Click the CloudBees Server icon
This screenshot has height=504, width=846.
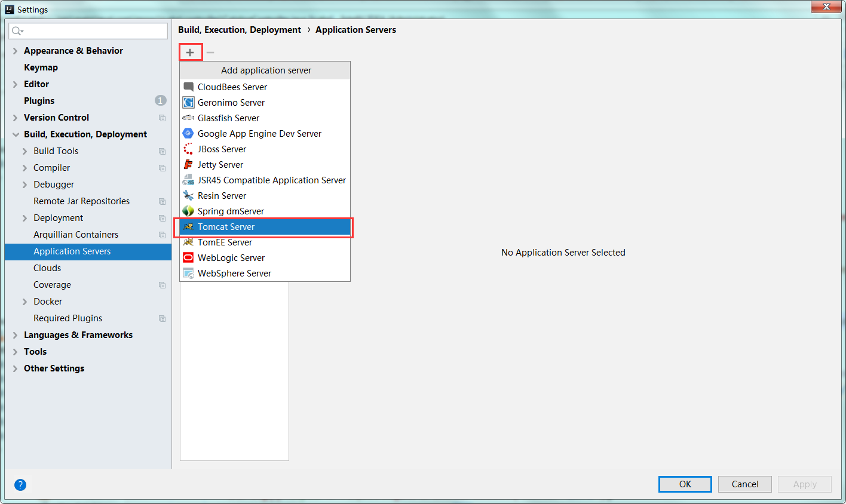(x=188, y=87)
